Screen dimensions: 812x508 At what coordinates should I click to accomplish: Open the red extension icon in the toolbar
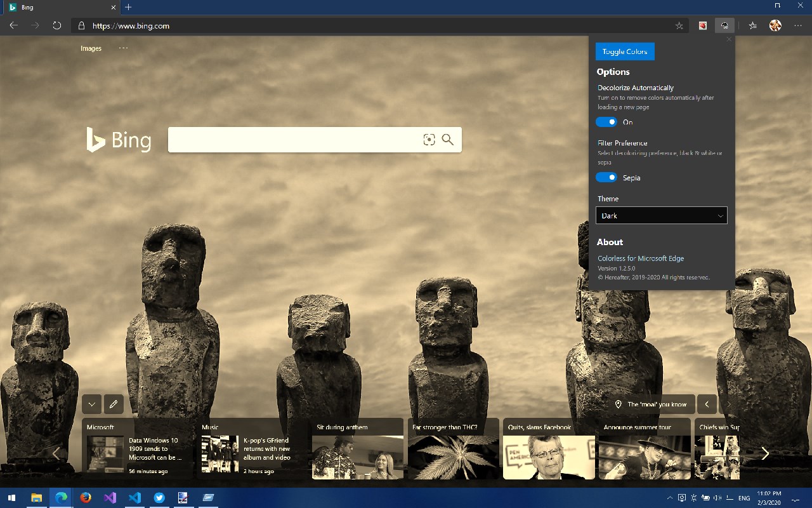[703, 26]
